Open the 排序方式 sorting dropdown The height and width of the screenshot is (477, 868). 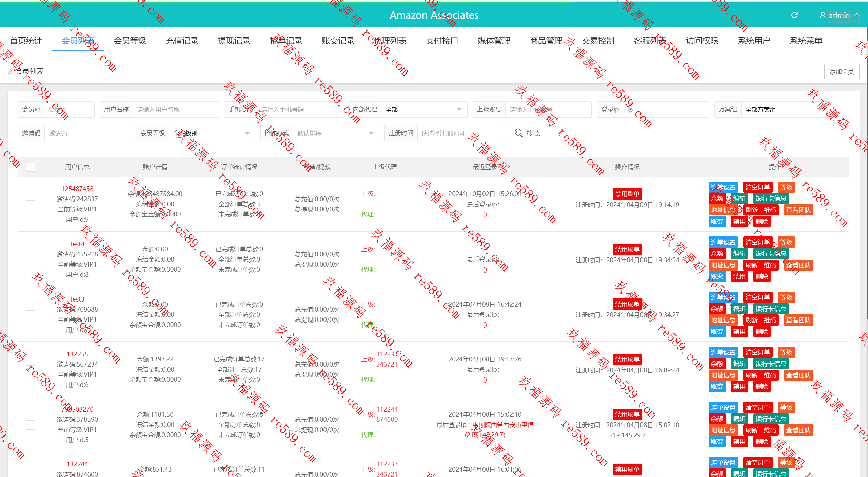pyautogui.click(x=335, y=133)
